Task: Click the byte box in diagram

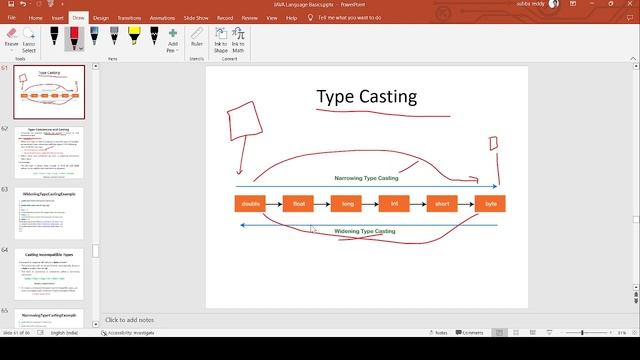Action: click(490, 204)
